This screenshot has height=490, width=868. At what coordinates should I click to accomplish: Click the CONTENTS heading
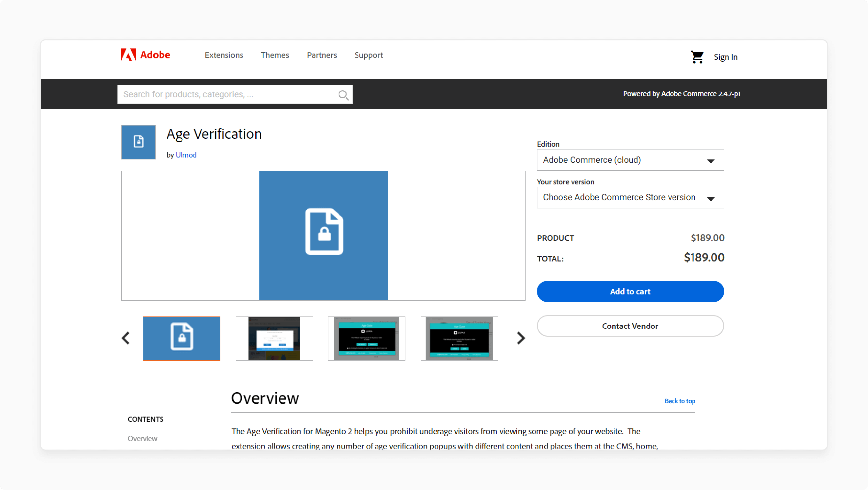(x=146, y=419)
